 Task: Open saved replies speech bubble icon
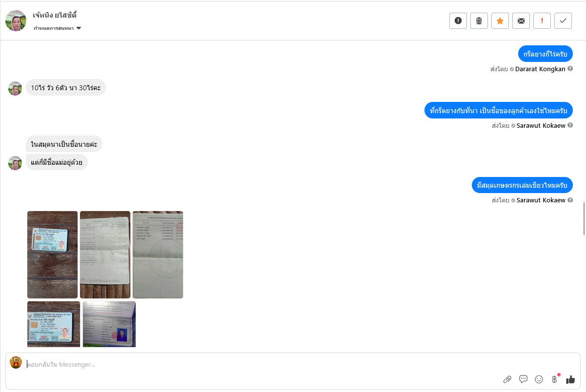(523, 379)
